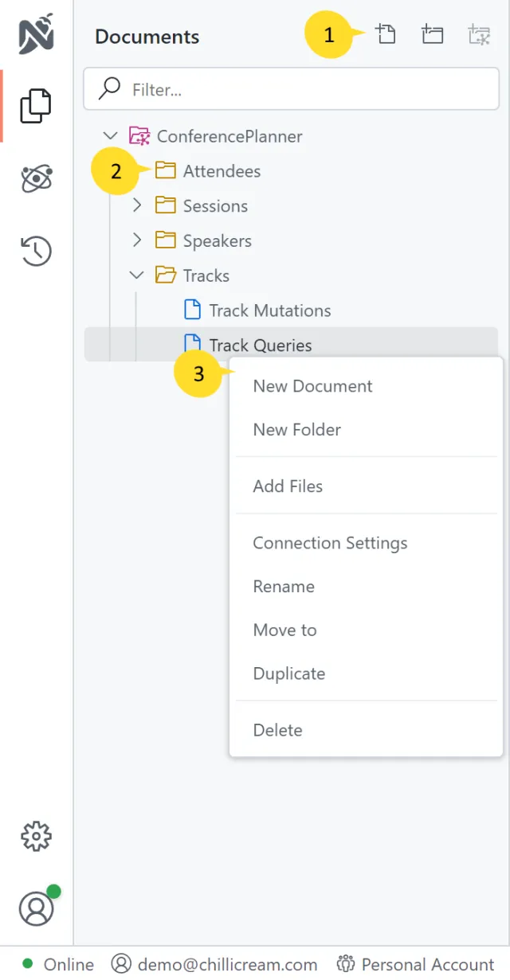Image resolution: width=510 pixels, height=980 pixels.
Task: Collapse the ConferencePlanner tree node
Action: tap(111, 136)
